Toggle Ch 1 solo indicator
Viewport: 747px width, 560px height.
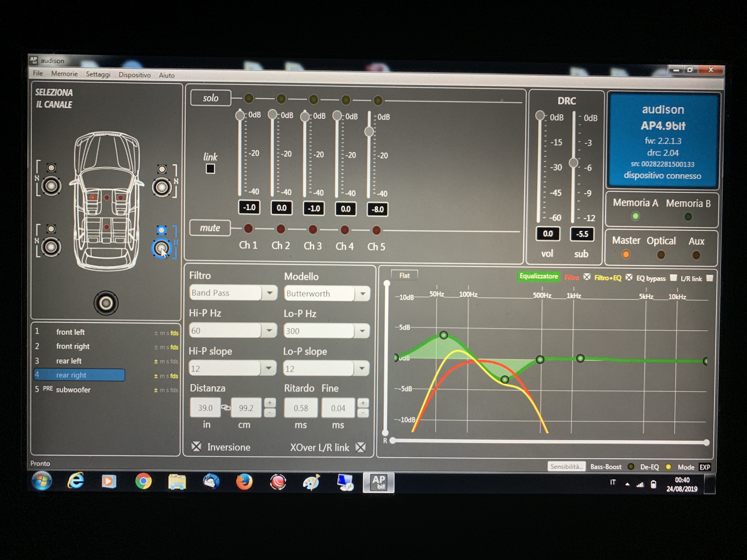tap(249, 98)
